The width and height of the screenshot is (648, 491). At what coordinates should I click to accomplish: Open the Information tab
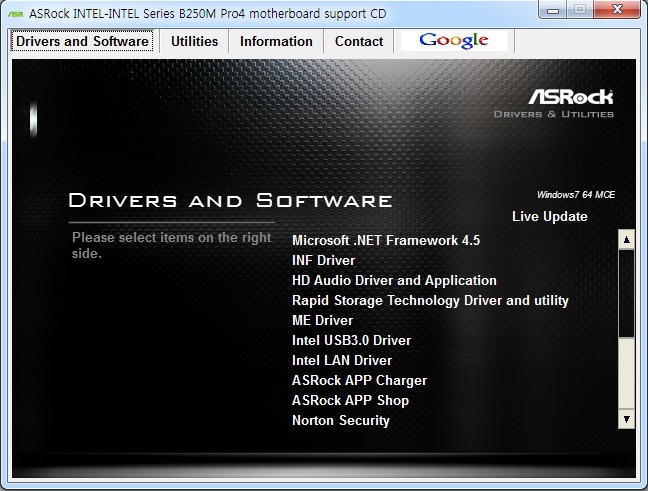[x=276, y=41]
